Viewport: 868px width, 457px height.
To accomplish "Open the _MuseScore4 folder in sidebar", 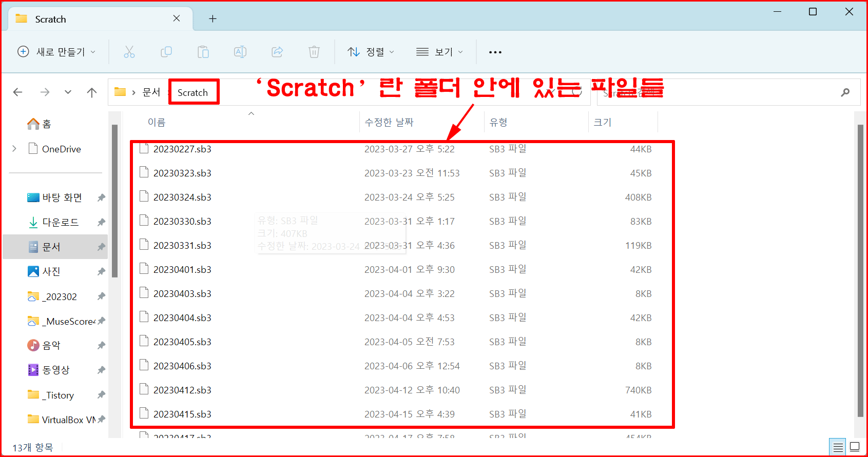I will tap(61, 321).
